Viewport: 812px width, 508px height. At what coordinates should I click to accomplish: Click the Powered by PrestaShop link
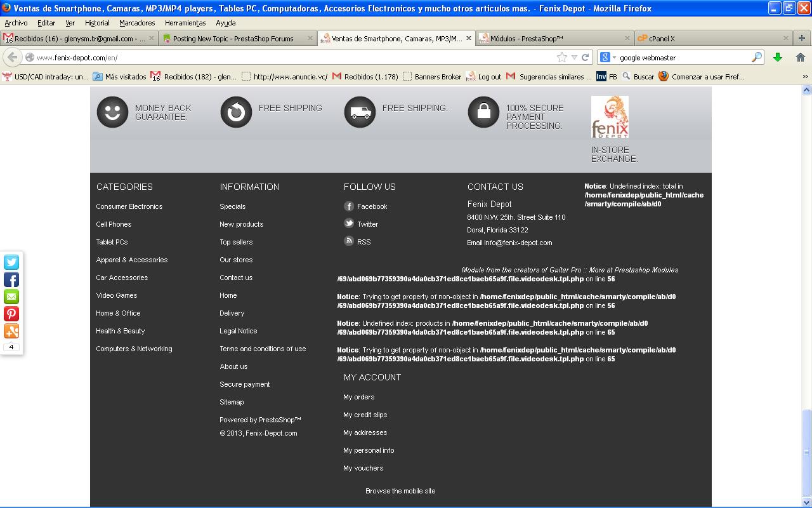[260, 420]
